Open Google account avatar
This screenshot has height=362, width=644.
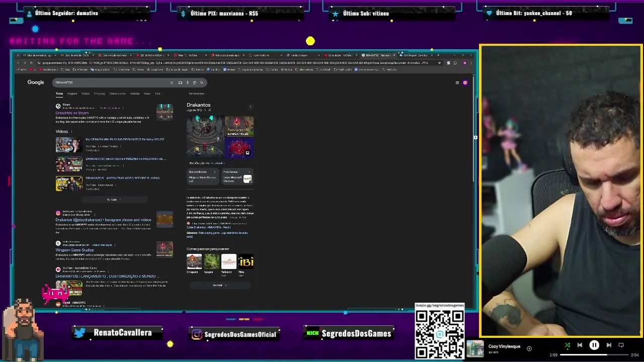[465, 83]
